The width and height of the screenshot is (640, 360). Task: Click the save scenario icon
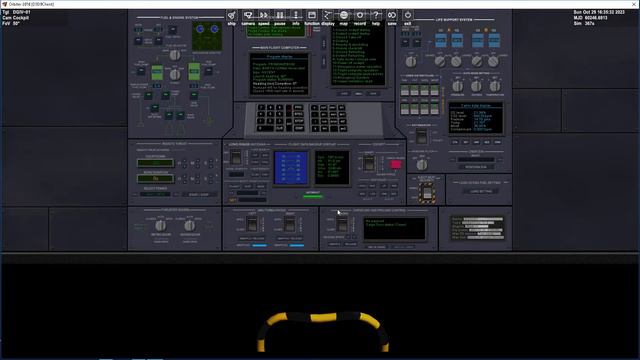pyautogui.click(x=392, y=16)
